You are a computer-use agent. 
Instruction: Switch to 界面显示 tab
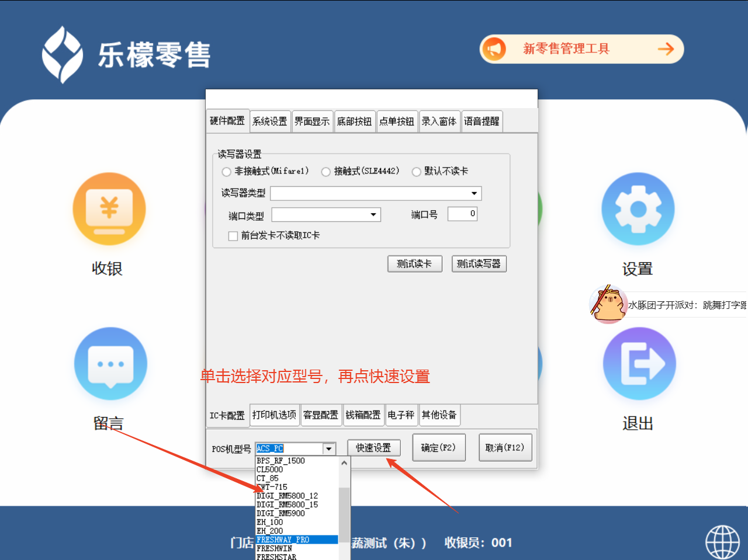point(312,121)
